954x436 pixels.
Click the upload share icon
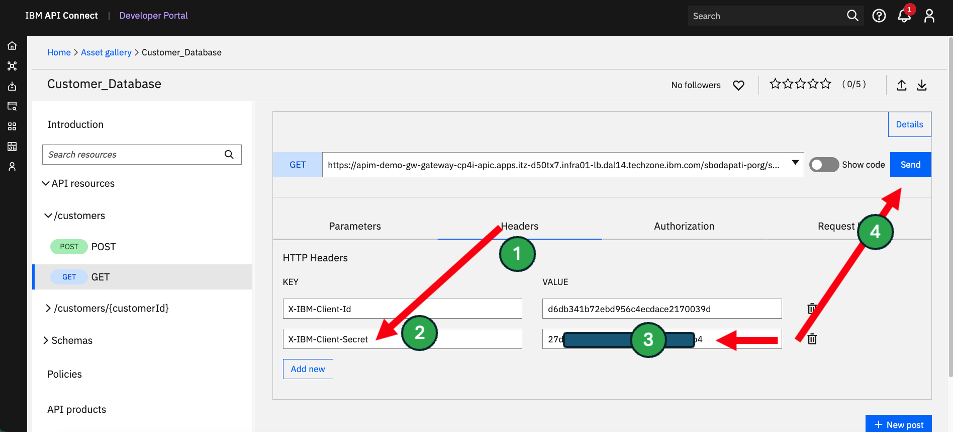click(x=902, y=86)
